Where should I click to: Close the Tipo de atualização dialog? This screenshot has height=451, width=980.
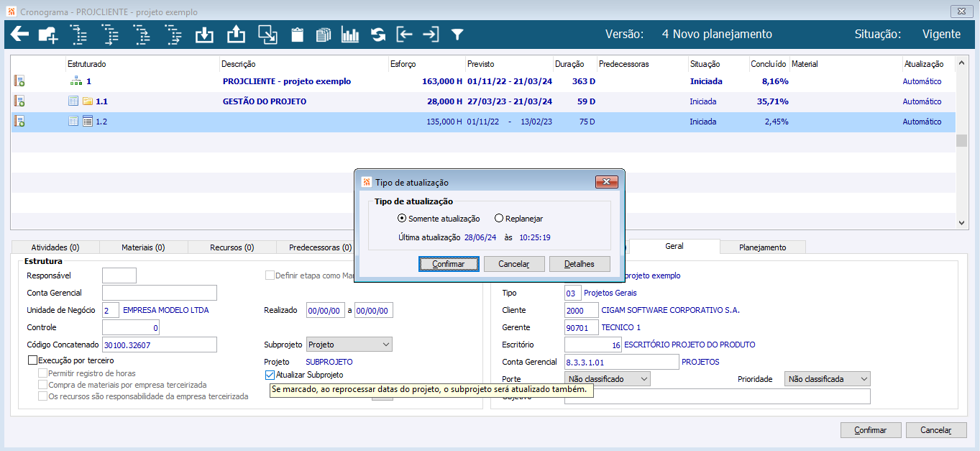point(607,182)
